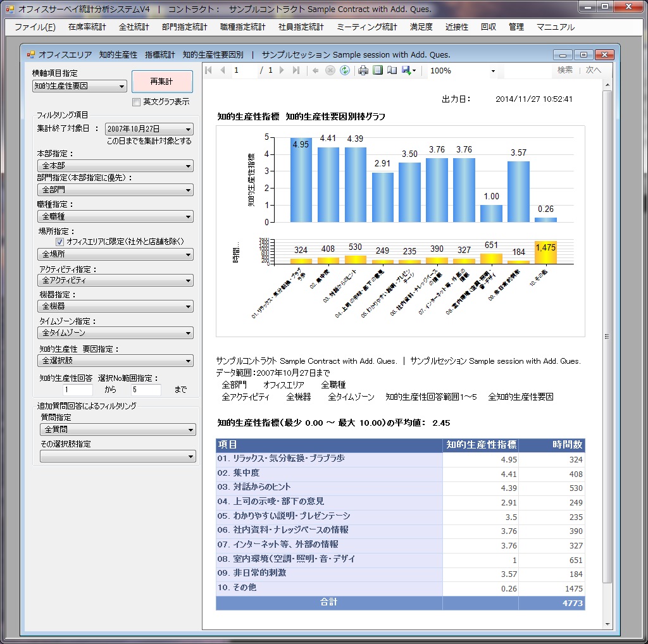The height and width of the screenshot is (644, 648).
Task: Expand 部門指定 dropdown showing 全部門
Action: (115, 190)
